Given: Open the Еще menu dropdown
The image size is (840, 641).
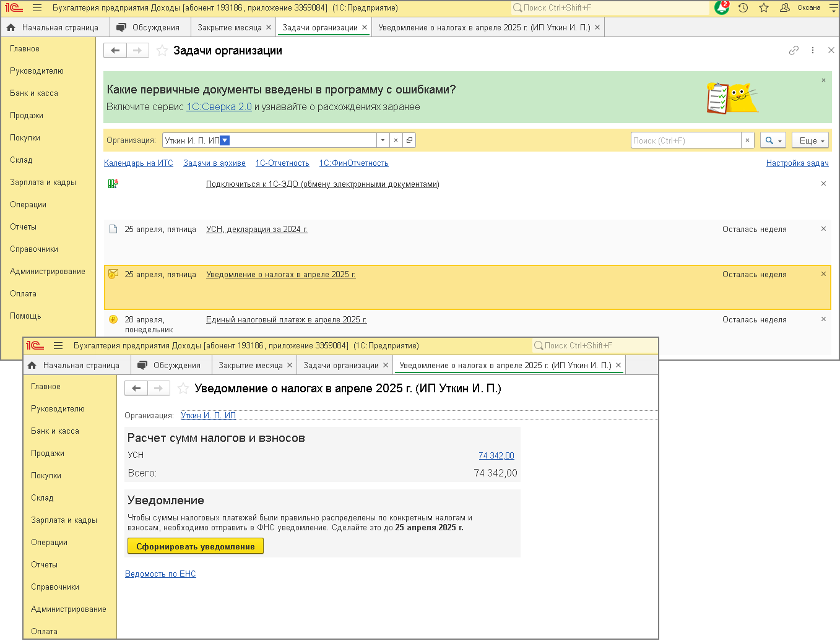Looking at the screenshot, I should (x=810, y=140).
